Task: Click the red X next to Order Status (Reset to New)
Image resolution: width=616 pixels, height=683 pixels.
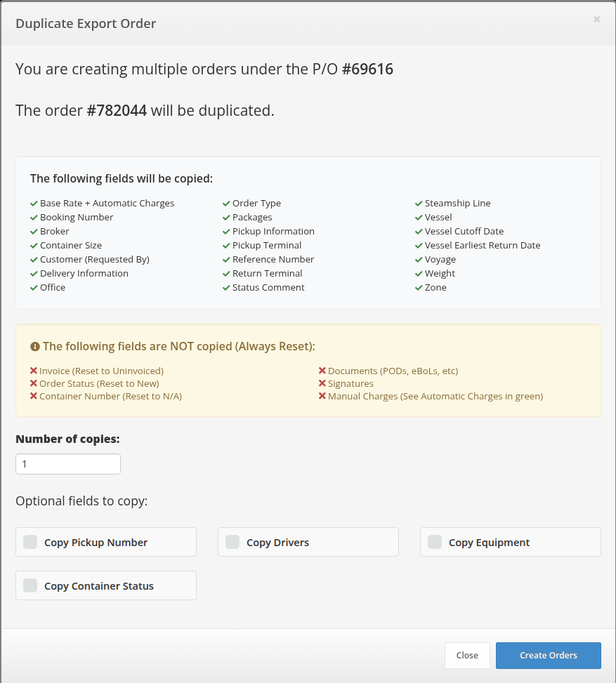Action: tap(33, 383)
